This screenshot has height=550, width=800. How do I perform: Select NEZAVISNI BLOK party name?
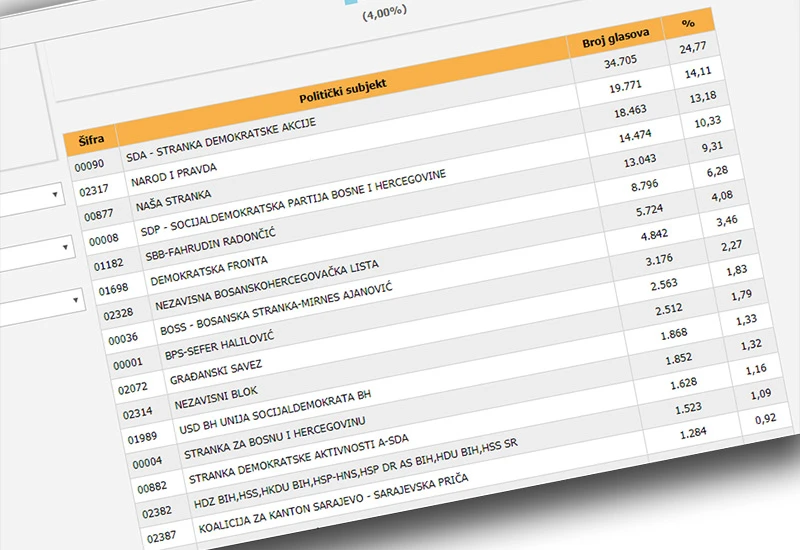tap(216, 397)
